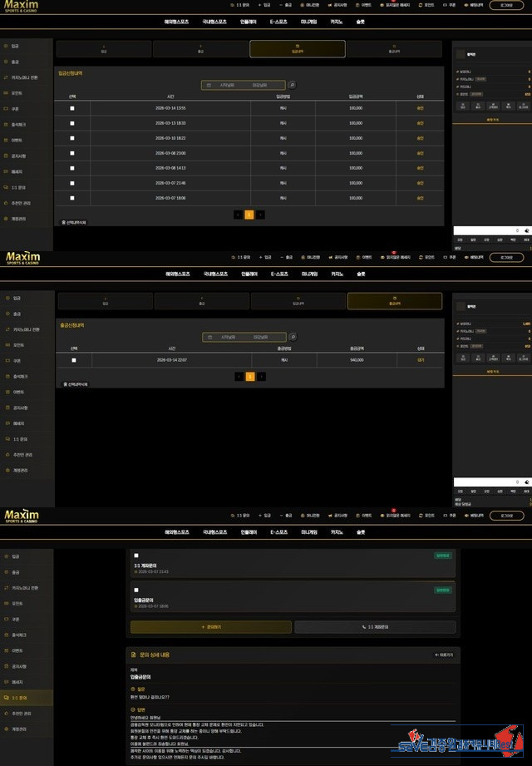This screenshot has width=532, height=766.
Task: Click search icon beside date range in 입금신청내역
Action: (x=292, y=85)
